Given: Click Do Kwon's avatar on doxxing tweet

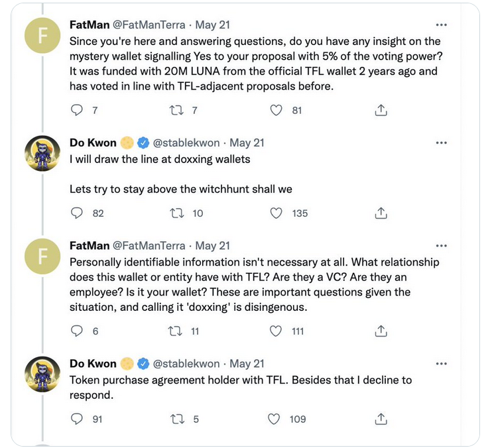Looking at the screenshot, I should (42, 152).
